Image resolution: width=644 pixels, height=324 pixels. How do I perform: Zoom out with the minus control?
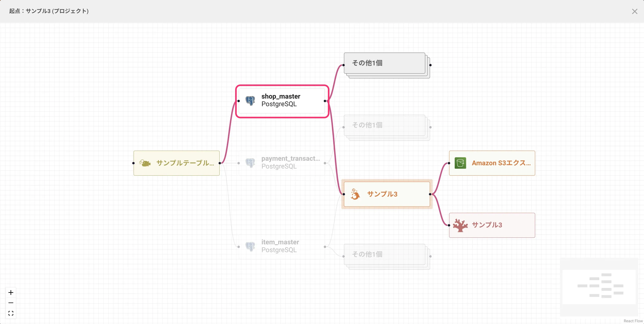(11, 303)
